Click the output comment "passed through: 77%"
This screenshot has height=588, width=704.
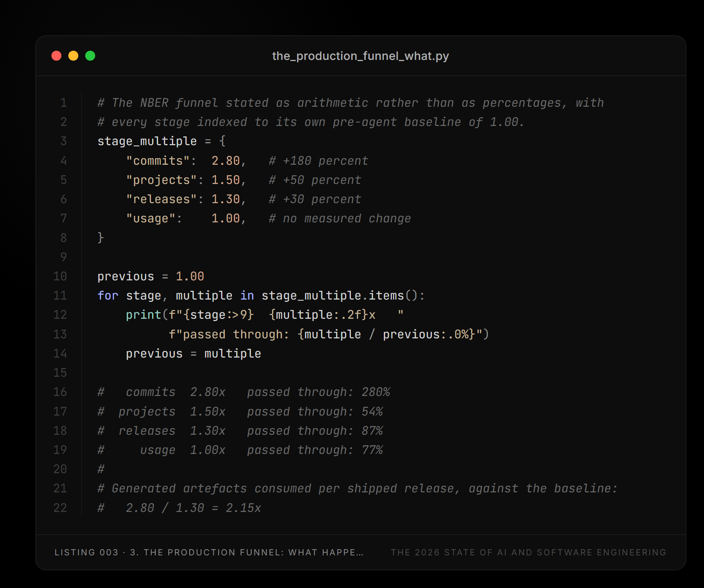[x=315, y=450]
